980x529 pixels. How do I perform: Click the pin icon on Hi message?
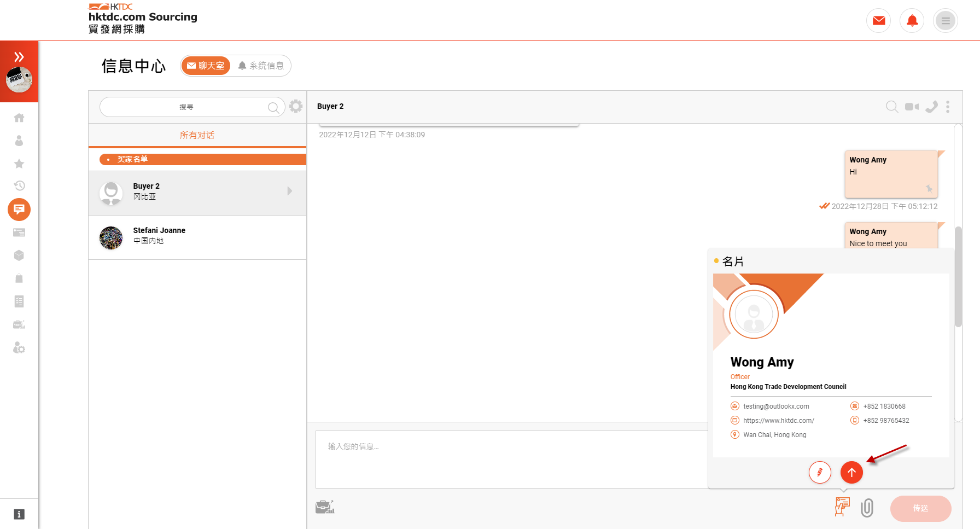pyautogui.click(x=929, y=189)
